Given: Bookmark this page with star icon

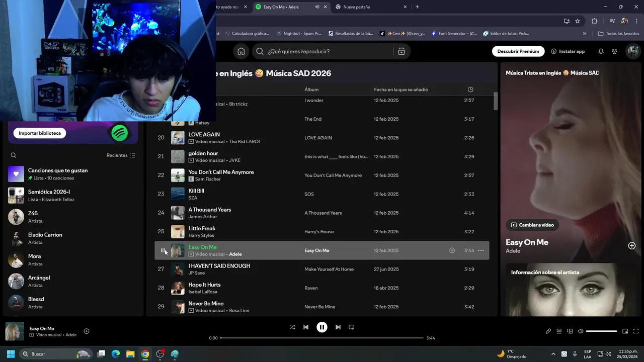Looking at the screenshot, I should [x=578, y=21].
